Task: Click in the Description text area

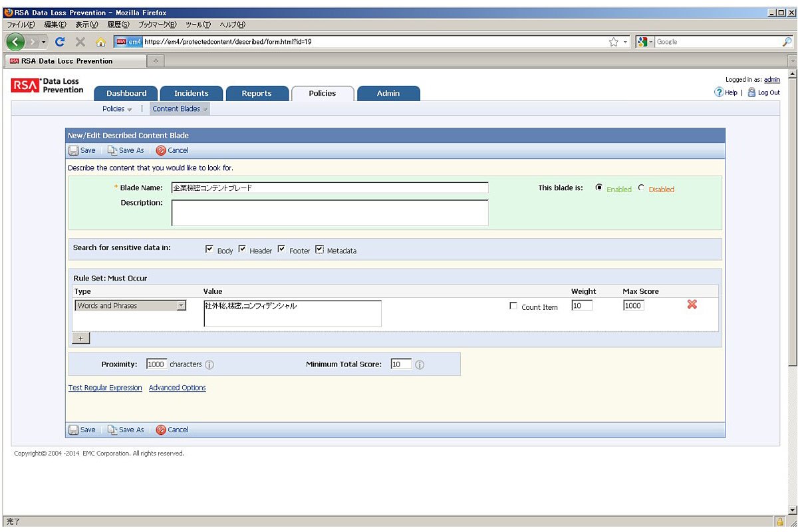Action: pyautogui.click(x=330, y=213)
